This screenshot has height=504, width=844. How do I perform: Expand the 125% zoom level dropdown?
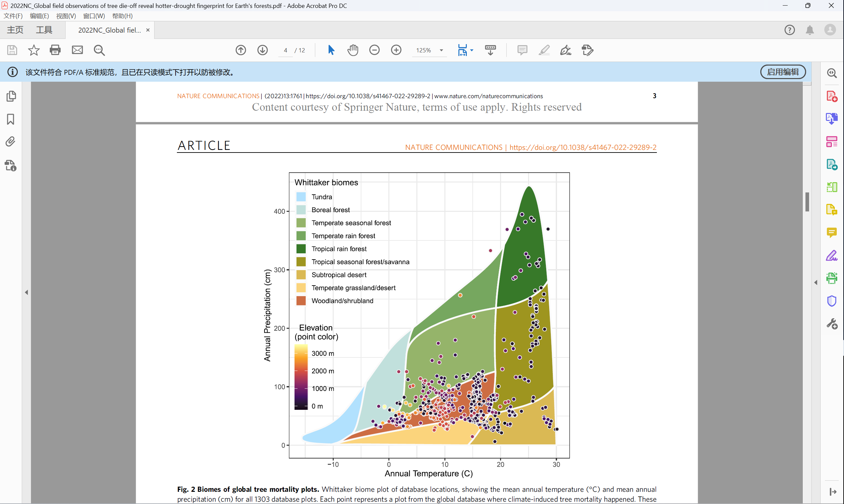pyautogui.click(x=441, y=50)
